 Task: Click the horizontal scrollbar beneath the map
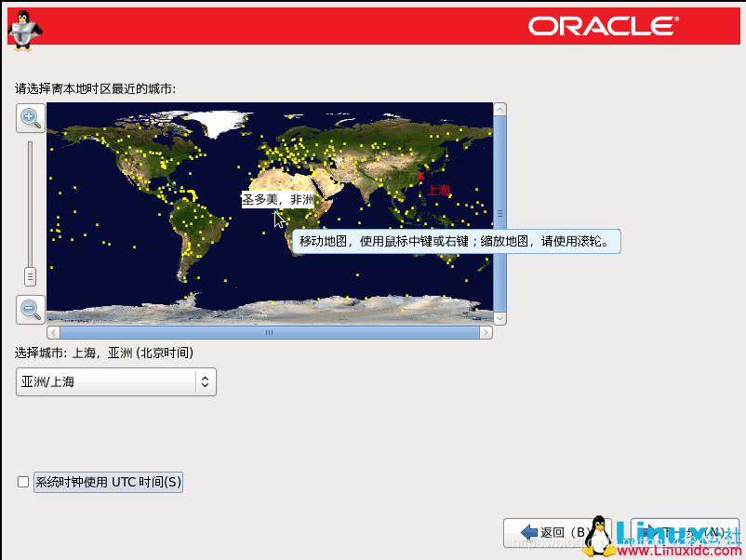269,332
